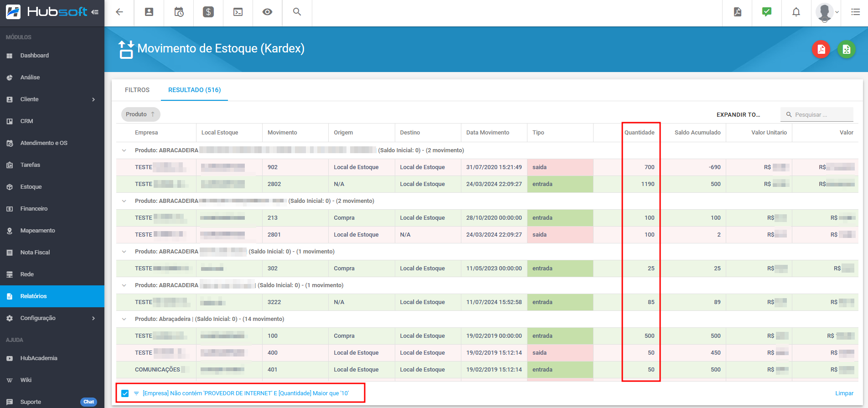Collapse ABRACADEIRA group containing movimento 302
Image resolution: width=868 pixels, height=408 pixels.
tap(124, 252)
